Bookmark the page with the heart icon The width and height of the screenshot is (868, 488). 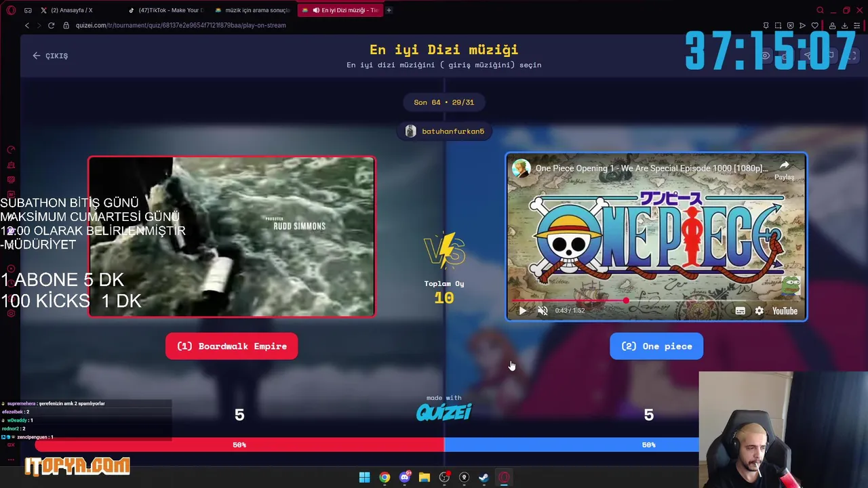[x=814, y=25]
